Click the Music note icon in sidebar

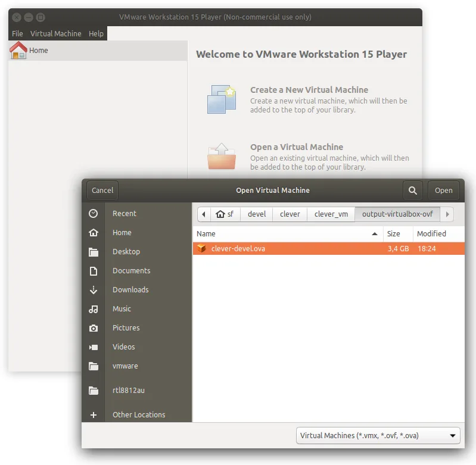pos(94,309)
